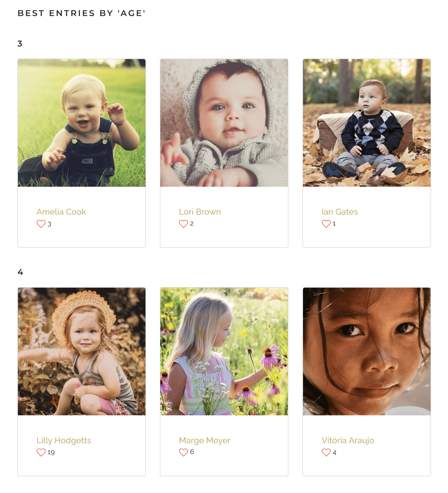The image size is (448, 493).
Task: Click the heart icon beneath Marge Moyer
Action: (184, 452)
